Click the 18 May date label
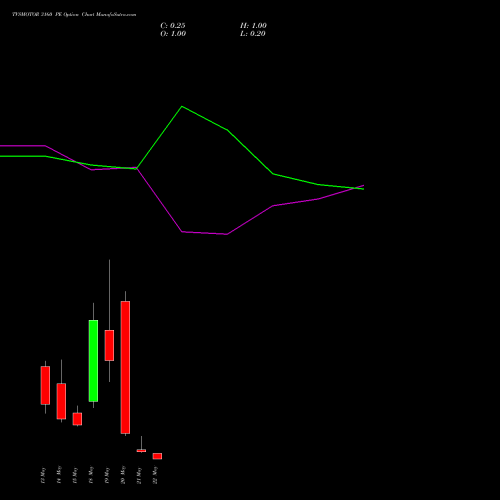The height and width of the screenshot is (500, 500). point(91,475)
